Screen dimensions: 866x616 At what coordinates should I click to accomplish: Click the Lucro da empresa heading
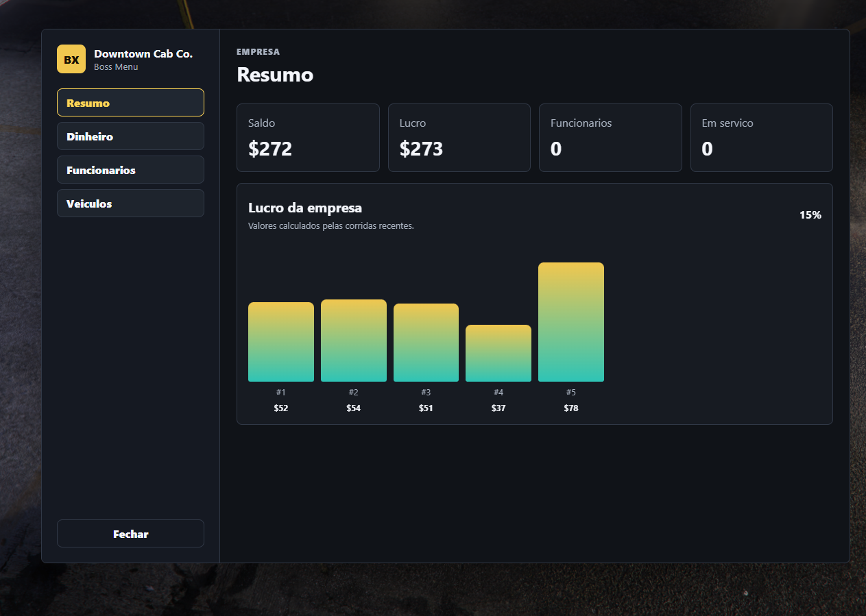click(x=305, y=208)
